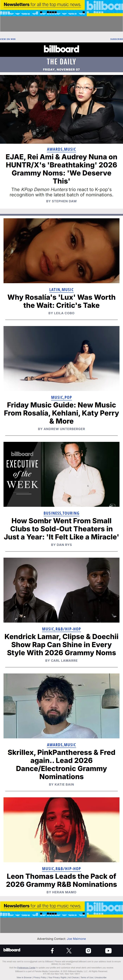This screenshot has height=980, width=123.
Task: Click the Privacy Policy footer link
Action: coord(40,977)
